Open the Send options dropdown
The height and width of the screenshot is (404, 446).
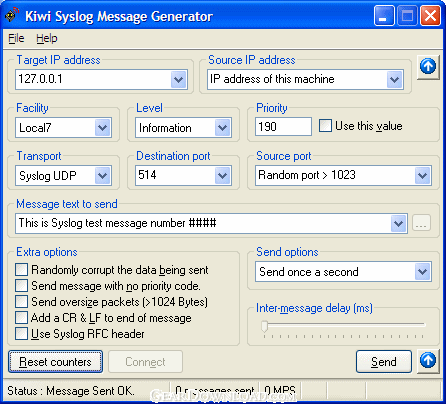422,272
